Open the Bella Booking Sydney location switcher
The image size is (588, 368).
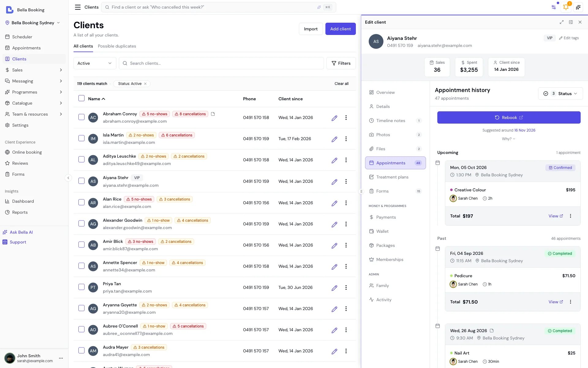[33, 23]
